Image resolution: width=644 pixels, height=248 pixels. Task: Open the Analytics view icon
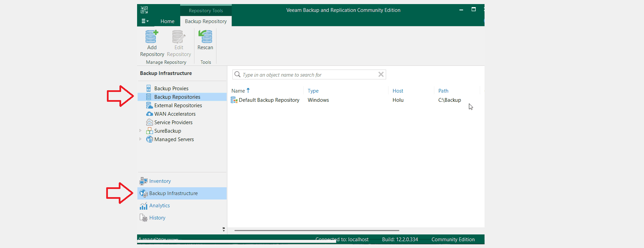[144, 206]
